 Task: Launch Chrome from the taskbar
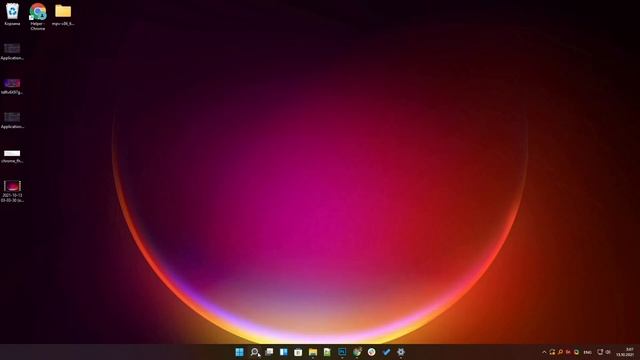(371, 352)
